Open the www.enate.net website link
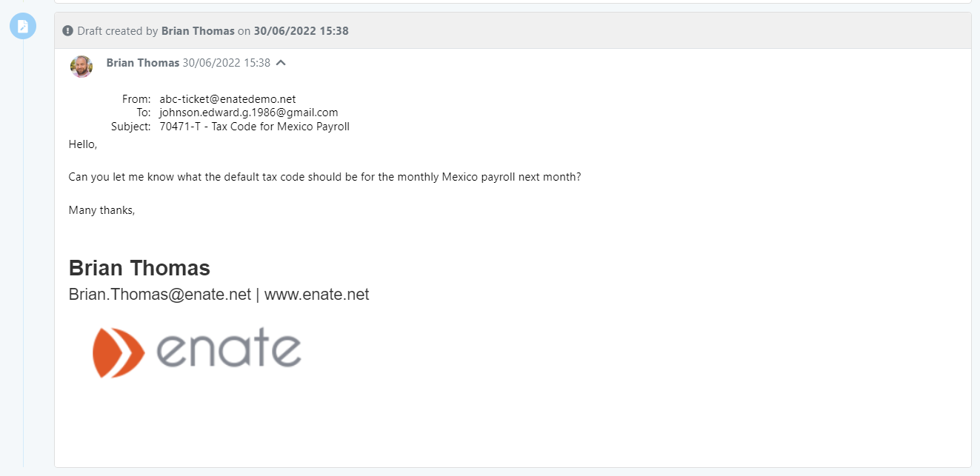The width and height of the screenshot is (980, 476). 316,295
